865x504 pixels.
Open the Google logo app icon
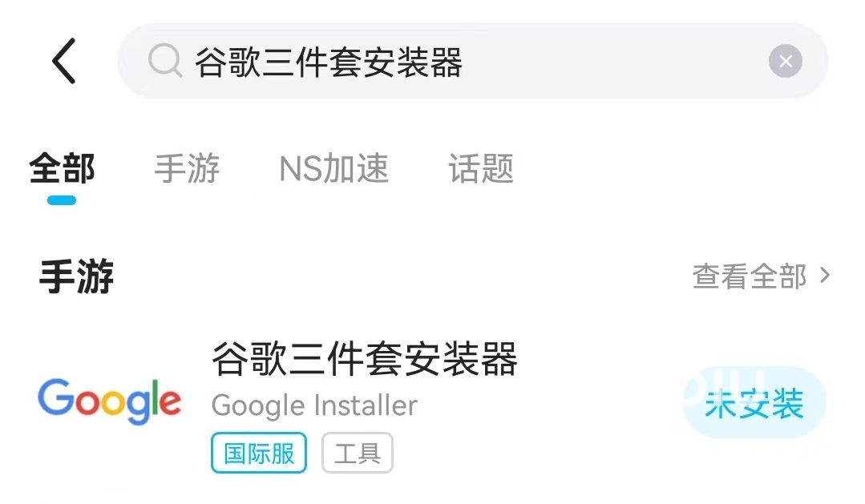tap(109, 401)
